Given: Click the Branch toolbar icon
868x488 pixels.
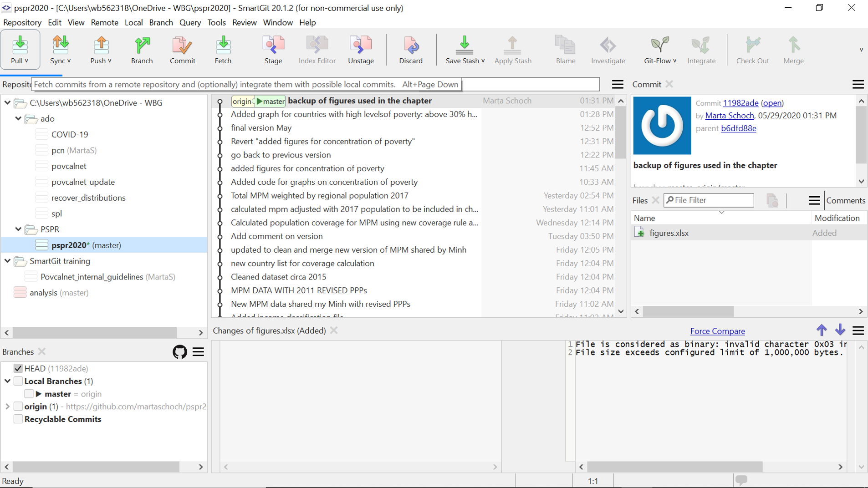Looking at the screenshot, I should pyautogui.click(x=142, y=45).
